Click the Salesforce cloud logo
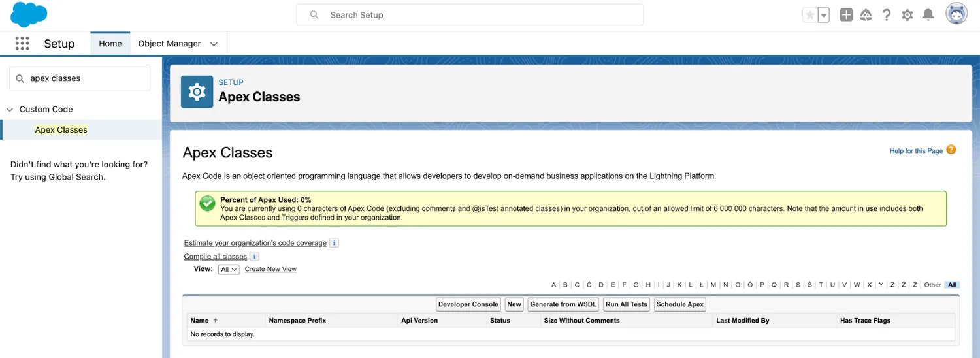Viewport: 980px width, 358px height. [x=29, y=14]
